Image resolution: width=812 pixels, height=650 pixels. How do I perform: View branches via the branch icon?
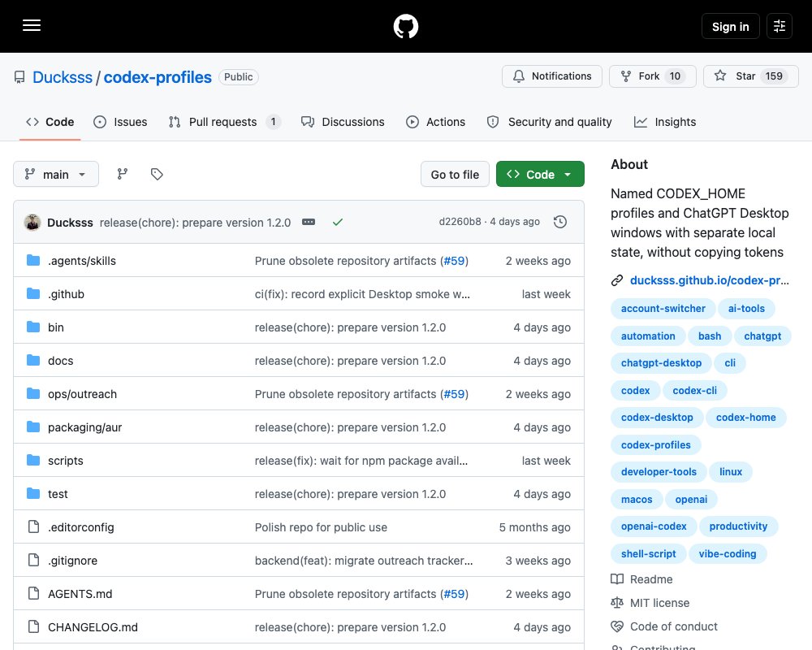[x=123, y=174]
